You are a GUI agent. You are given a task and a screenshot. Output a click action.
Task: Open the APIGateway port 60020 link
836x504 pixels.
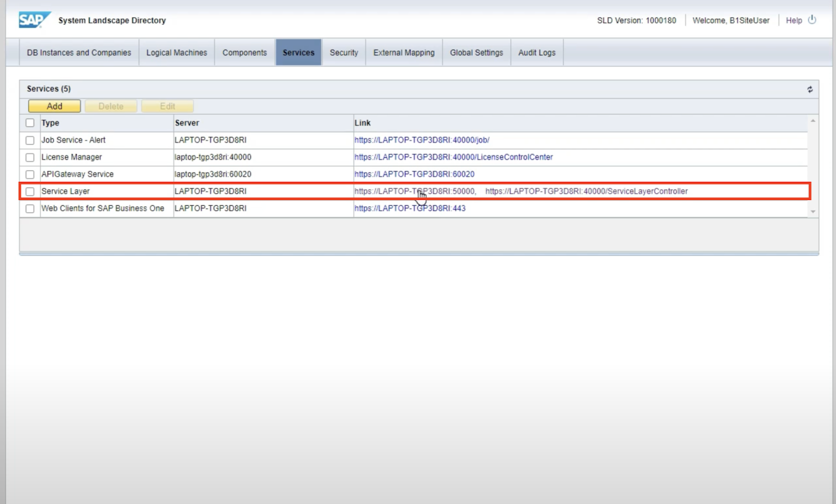pyautogui.click(x=414, y=174)
